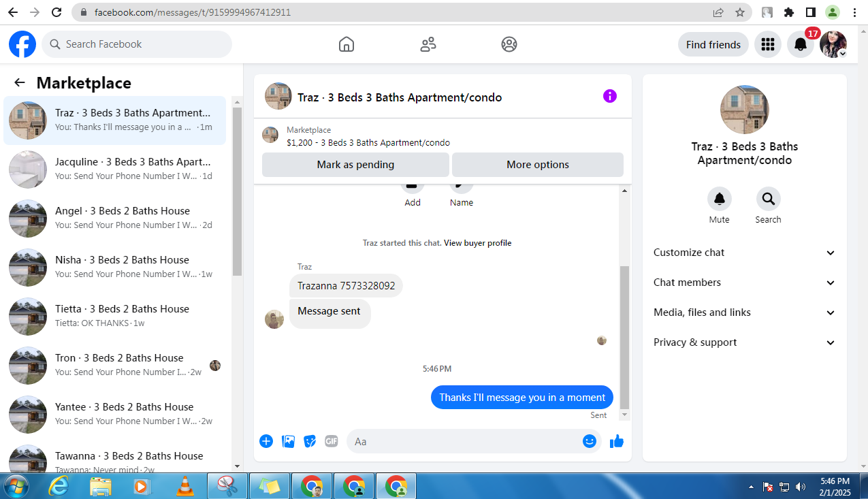Reload the page in Chrome
Screen dimensions: 868x499
[57, 12]
